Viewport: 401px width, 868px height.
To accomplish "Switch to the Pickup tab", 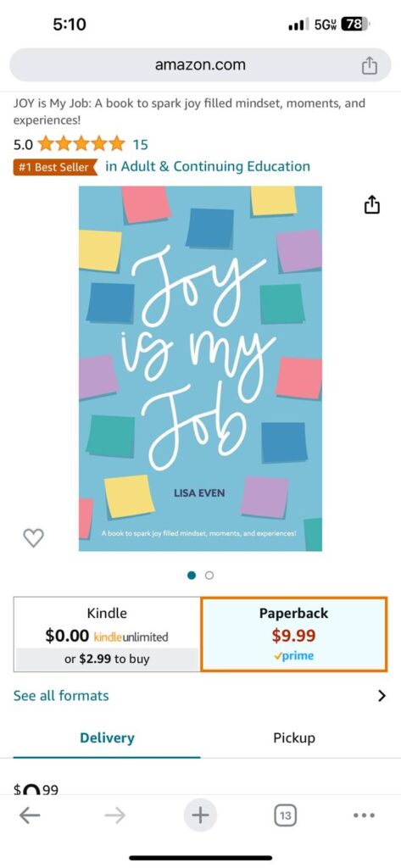I will [x=294, y=738].
